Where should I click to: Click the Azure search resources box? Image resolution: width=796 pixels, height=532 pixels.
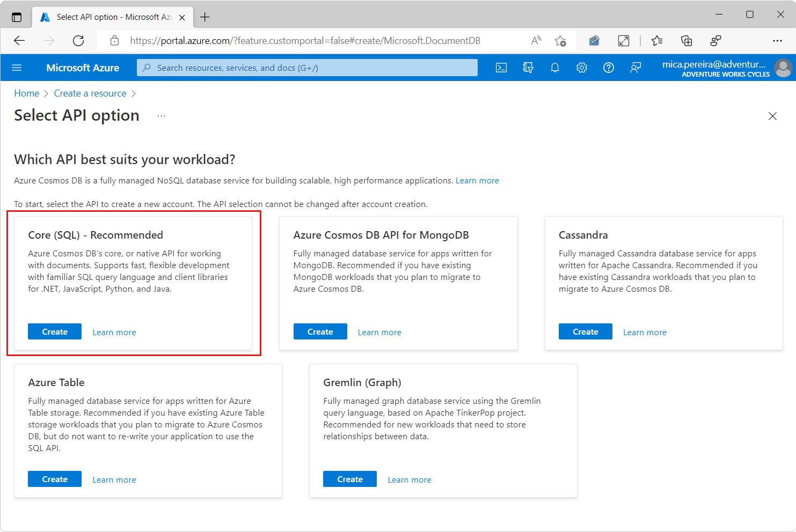point(307,68)
